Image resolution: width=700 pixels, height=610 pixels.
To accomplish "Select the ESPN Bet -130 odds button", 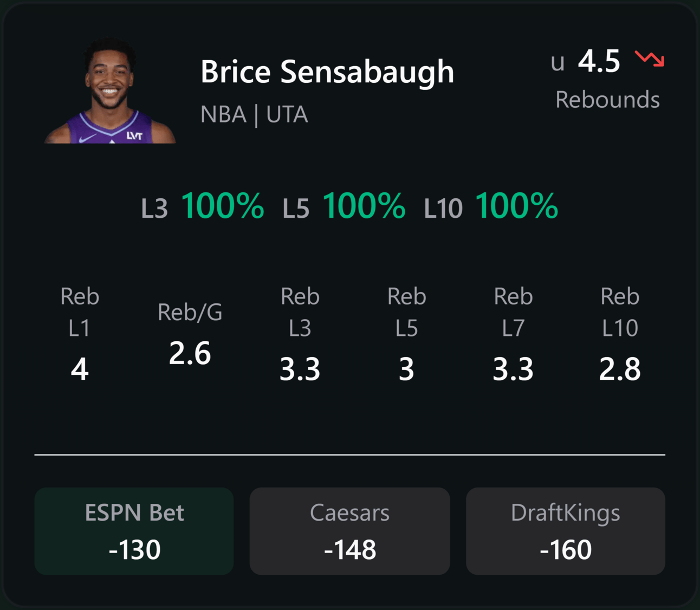I will point(134,531).
